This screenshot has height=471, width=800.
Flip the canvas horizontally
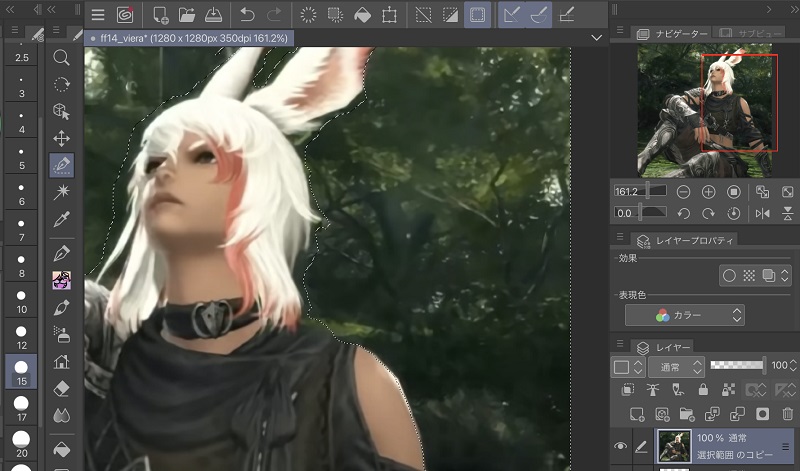[762, 213]
